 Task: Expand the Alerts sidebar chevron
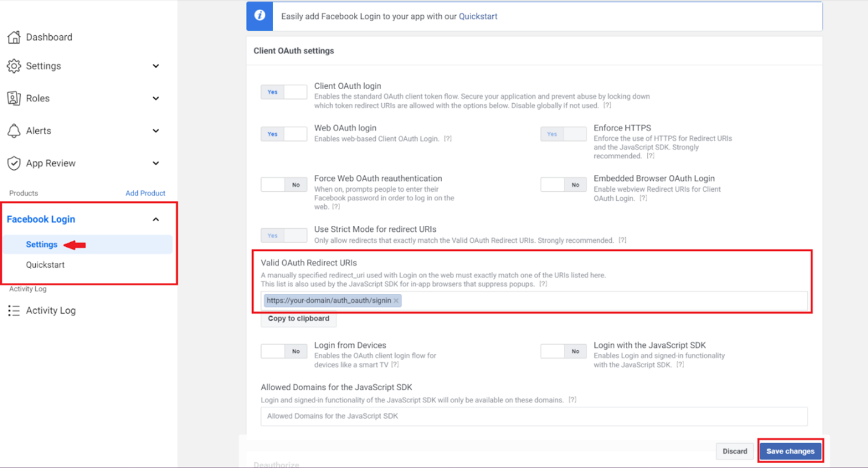click(156, 131)
